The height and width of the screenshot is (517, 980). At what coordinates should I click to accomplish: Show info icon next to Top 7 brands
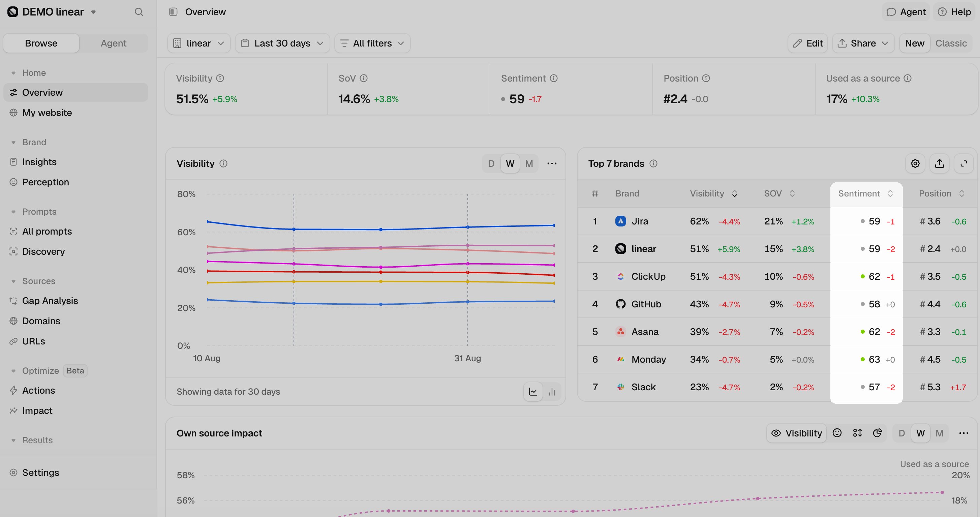[x=653, y=163]
